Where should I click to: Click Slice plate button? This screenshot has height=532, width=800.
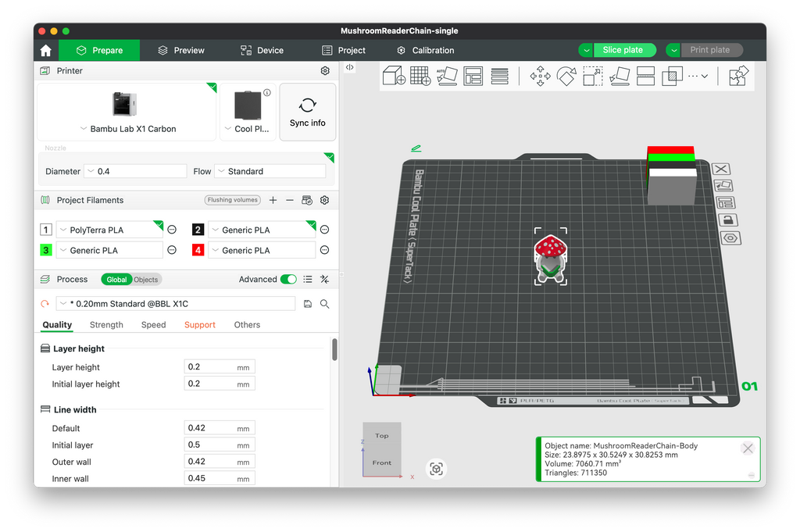(623, 50)
